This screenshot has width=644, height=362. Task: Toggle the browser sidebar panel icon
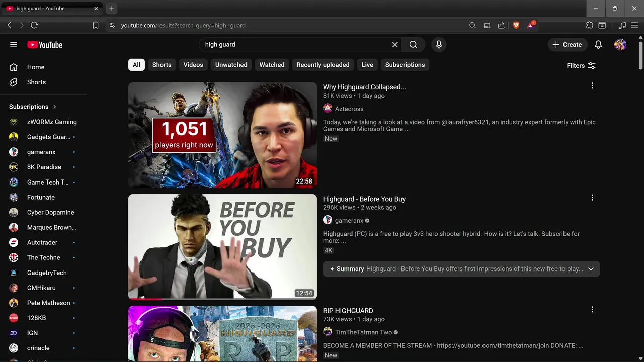tap(602, 25)
